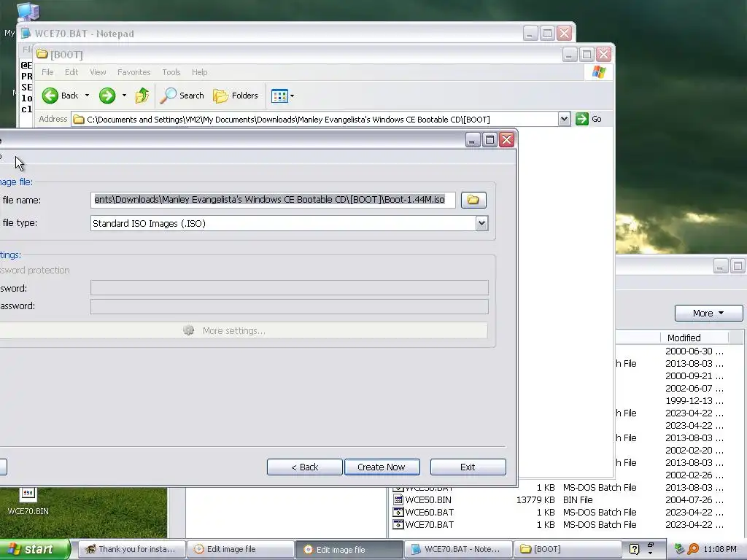Open the Help menu in BOOT window

coord(200,72)
